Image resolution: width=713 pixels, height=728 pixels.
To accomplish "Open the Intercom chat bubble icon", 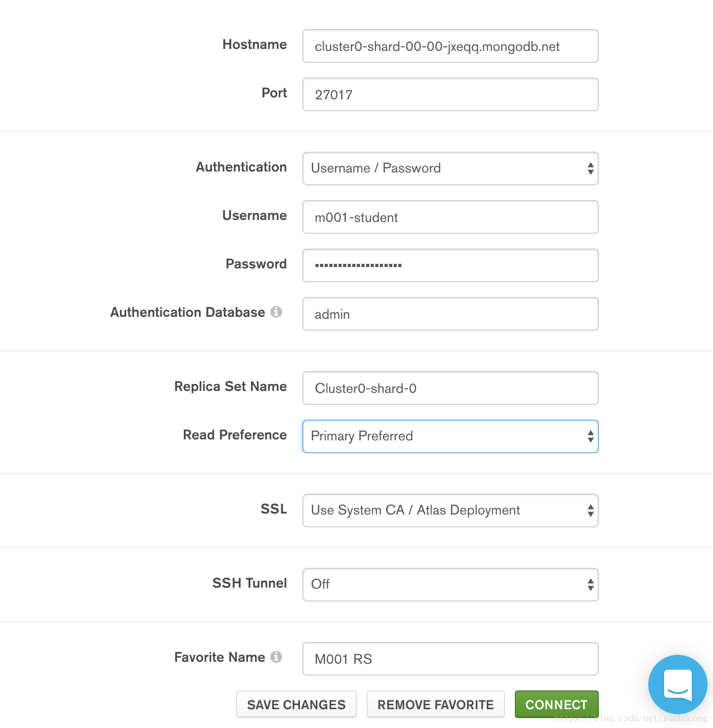I will pyautogui.click(x=677, y=684).
